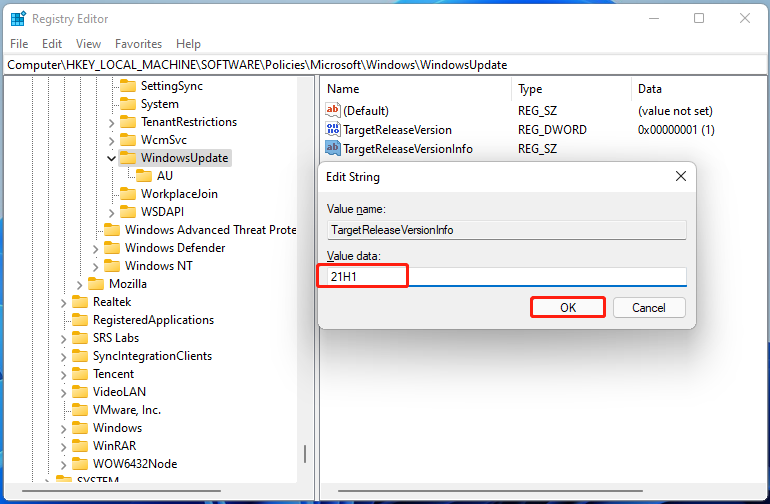Click the tree pane horizontal scrollbar
This screenshot has height=504, width=770.
click(x=121, y=490)
